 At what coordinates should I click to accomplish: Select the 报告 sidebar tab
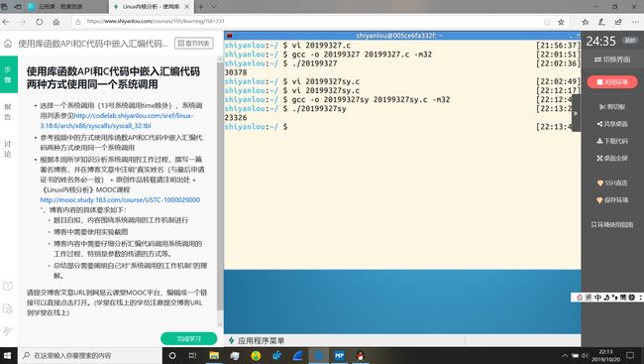click(x=8, y=112)
